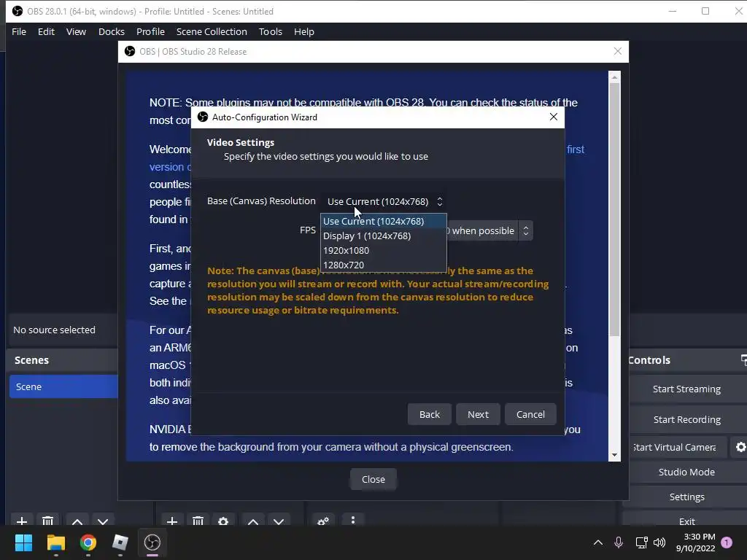Cancel the Auto-Configuration Wizard
The image size is (747, 560).
point(530,414)
